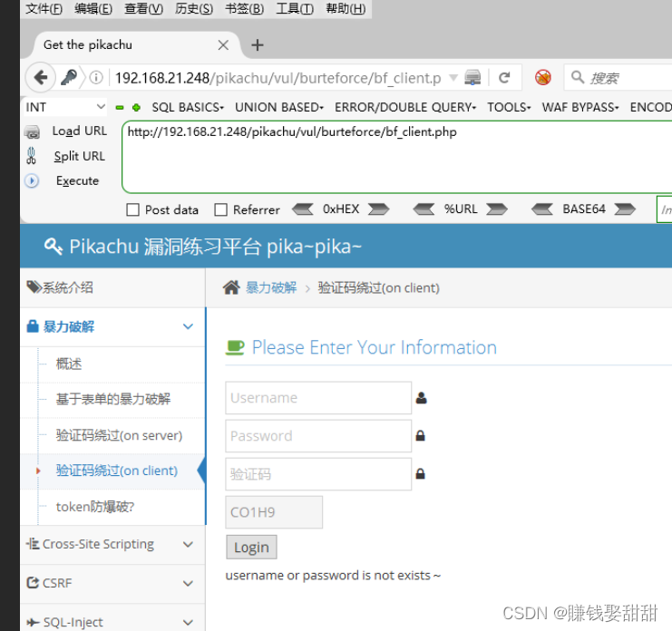672x631 pixels.
Task: Open the INT type dropdown in HackBar
Action: pos(65,107)
